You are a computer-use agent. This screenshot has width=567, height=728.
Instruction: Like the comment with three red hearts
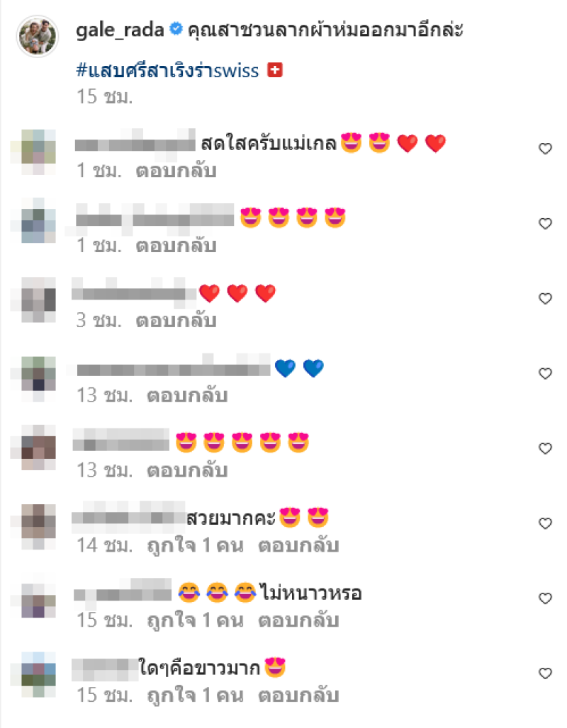pos(545,299)
